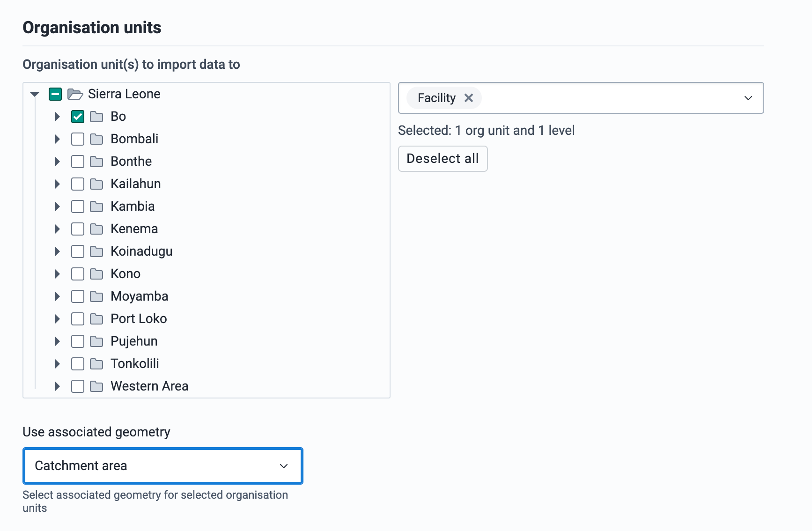Expand the Moyamba tree arrow

point(57,296)
